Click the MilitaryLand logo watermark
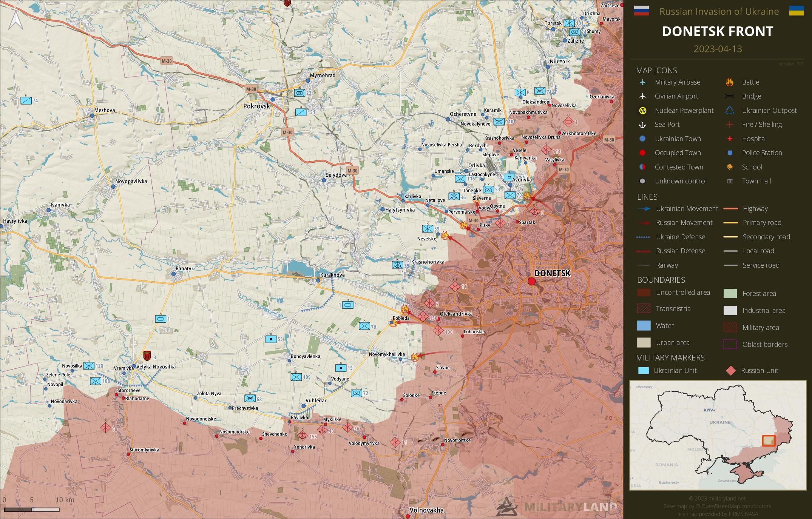This screenshot has height=519, width=812. click(557, 507)
